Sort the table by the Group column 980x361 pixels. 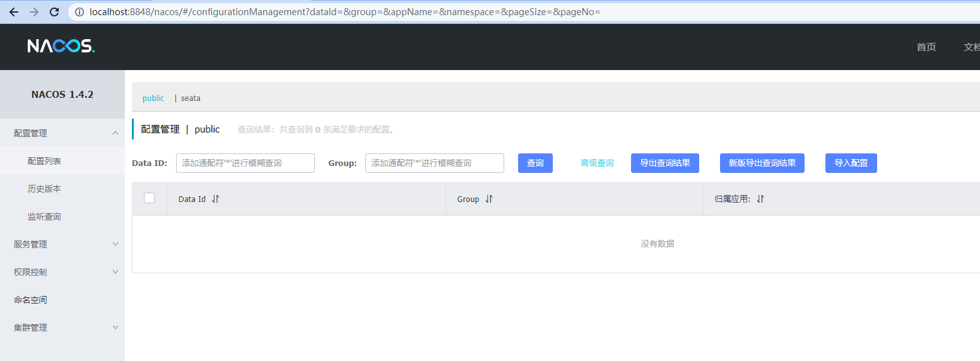pos(489,199)
